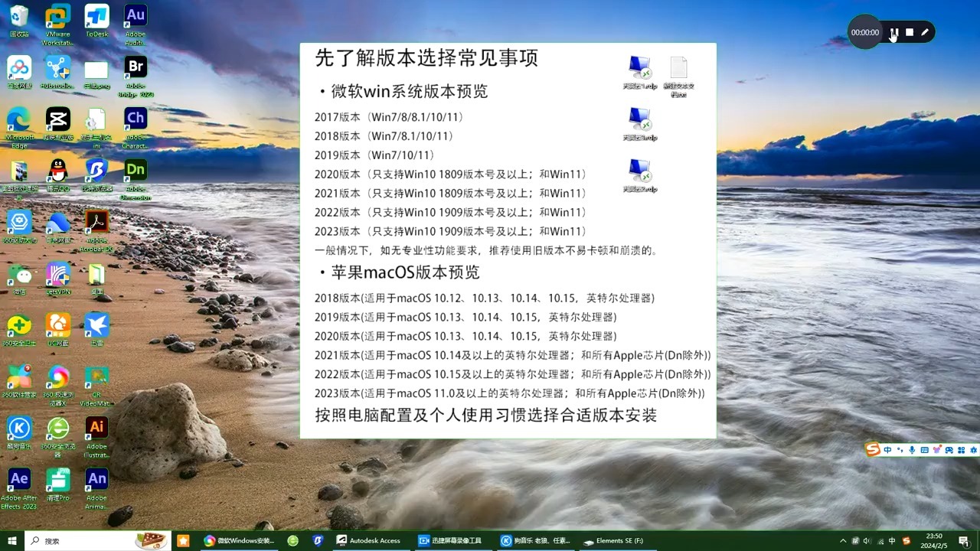Switch to the 迅捷屏幕录像工具 window

coord(452,540)
